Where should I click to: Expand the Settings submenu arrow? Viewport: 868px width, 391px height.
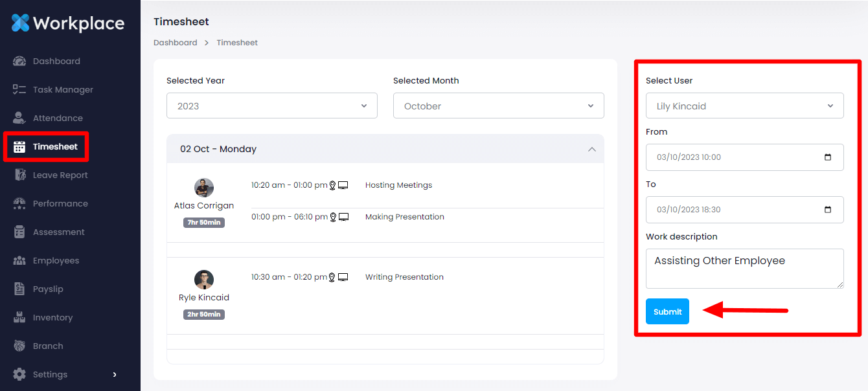pyautogui.click(x=115, y=375)
